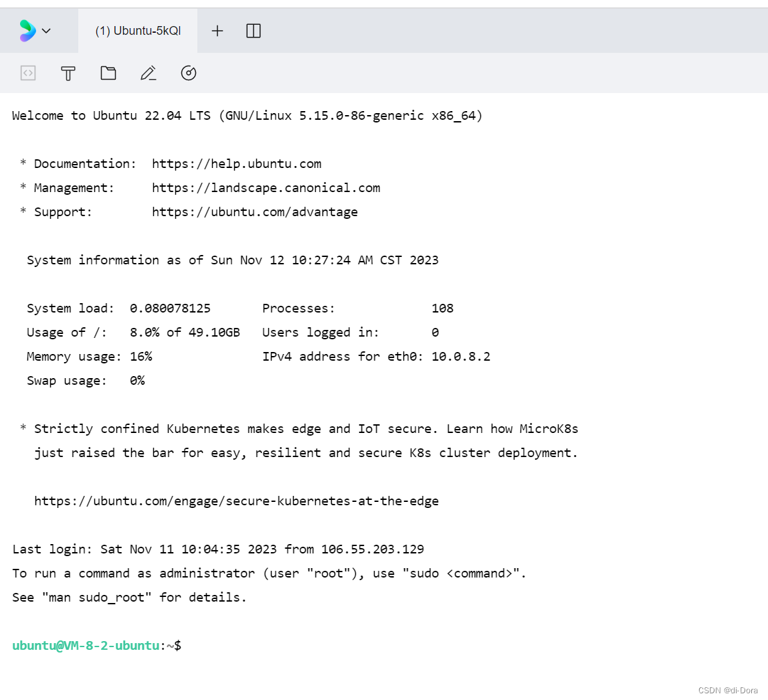Open the file folder manager icon
Viewport: 768px width, 700px height.
pos(108,73)
